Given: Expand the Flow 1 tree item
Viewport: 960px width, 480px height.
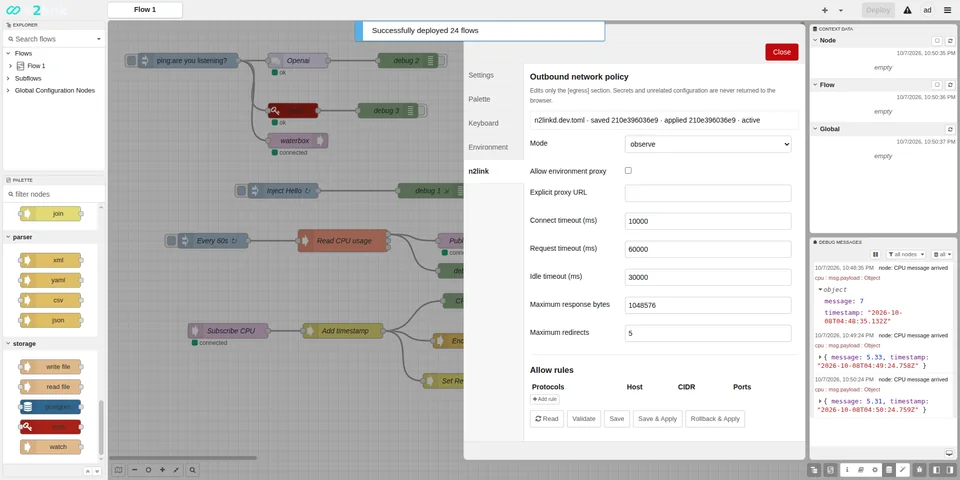Looking at the screenshot, I should (x=10, y=66).
